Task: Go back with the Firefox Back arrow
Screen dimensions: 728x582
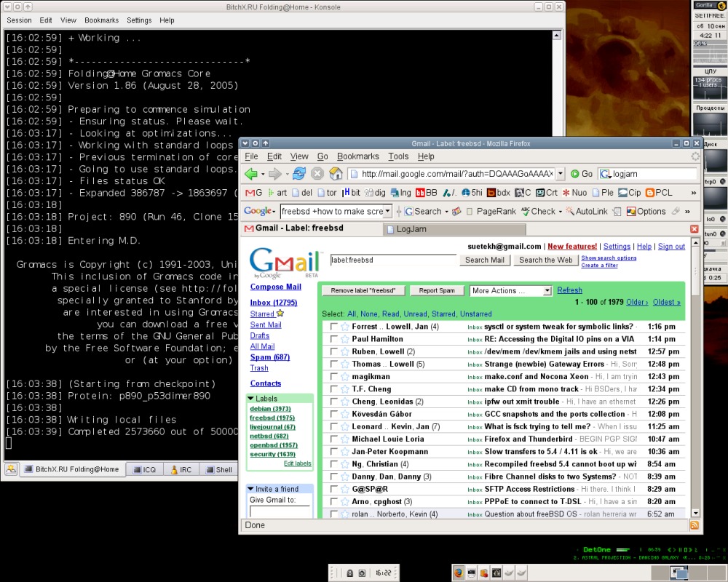Action: [x=250, y=174]
